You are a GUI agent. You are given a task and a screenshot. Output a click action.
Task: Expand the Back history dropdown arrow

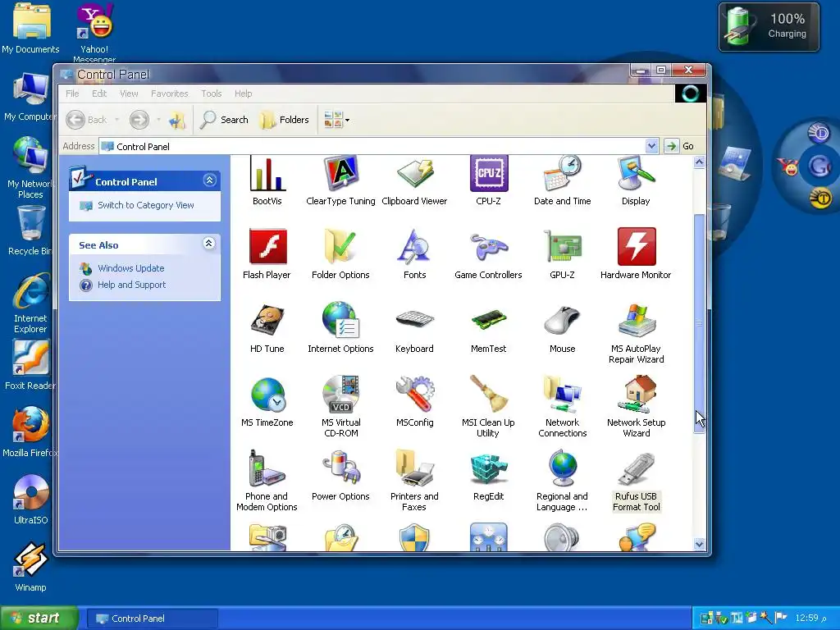pyautogui.click(x=116, y=120)
